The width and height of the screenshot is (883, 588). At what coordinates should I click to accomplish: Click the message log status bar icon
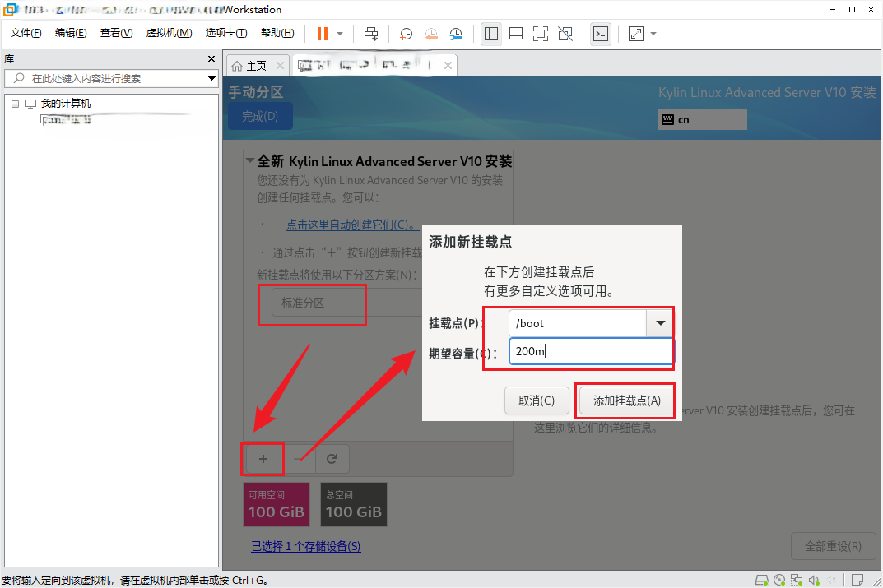point(857,580)
